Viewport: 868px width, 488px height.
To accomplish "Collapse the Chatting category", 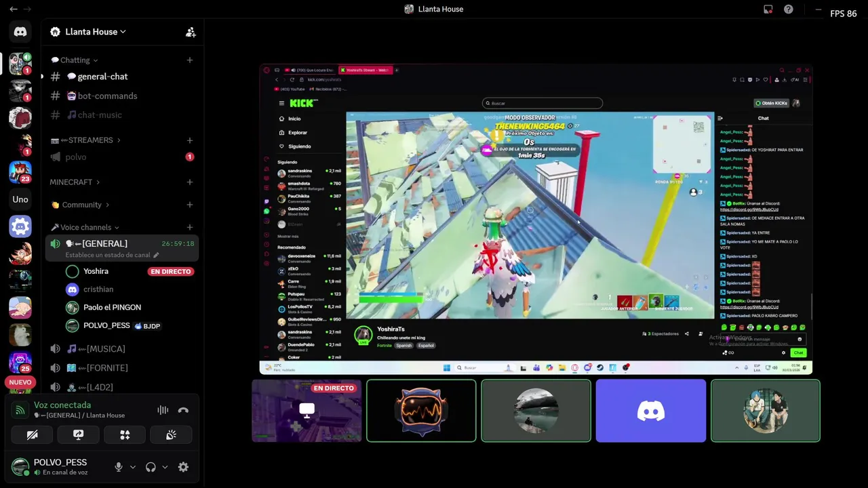I will 75,60.
